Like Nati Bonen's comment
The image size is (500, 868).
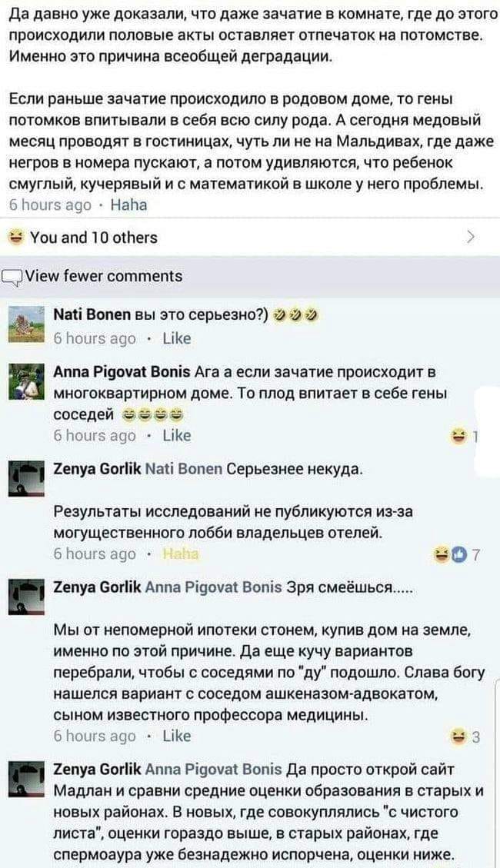click(177, 338)
